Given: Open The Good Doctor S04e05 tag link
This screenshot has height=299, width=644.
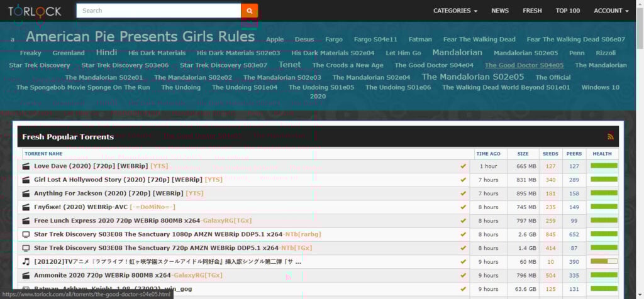Looking at the screenshot, I should [524, 65].
